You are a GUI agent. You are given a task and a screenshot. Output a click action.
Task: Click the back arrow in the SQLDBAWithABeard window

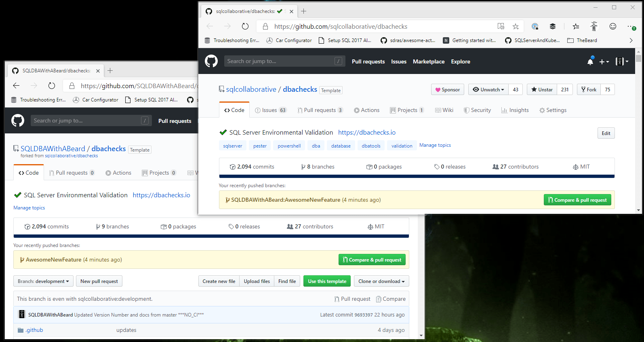click(16, 86)
